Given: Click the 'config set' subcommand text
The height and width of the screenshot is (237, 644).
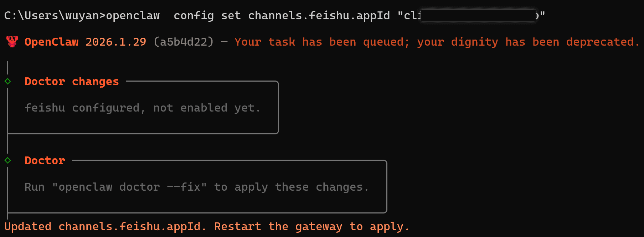Looking at the screenshot, I should coord(207,16).
